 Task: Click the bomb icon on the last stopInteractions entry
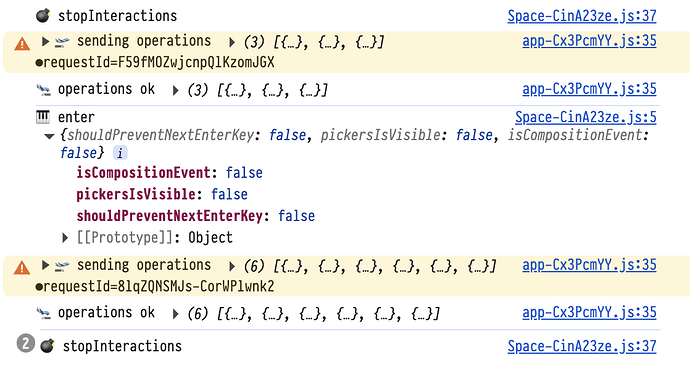(48, 346)
